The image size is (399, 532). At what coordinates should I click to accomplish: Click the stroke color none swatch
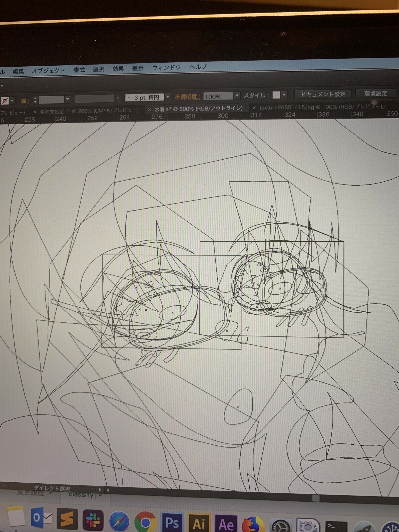[5, 101]
